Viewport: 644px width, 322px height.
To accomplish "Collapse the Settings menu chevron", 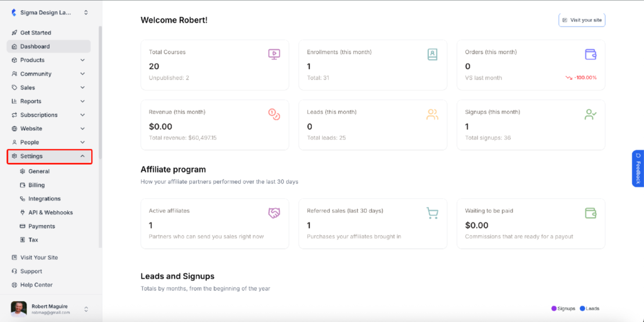I will coord(82,156).
